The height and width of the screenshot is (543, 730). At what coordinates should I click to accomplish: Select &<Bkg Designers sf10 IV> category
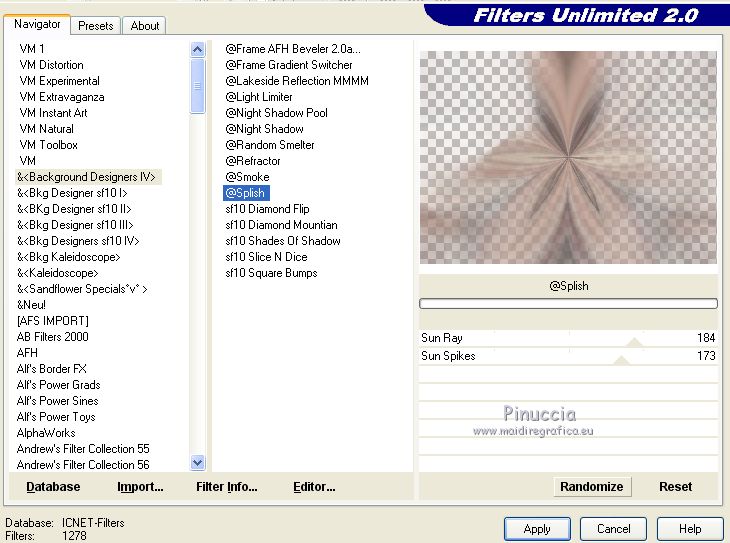(x=78, y=241)
